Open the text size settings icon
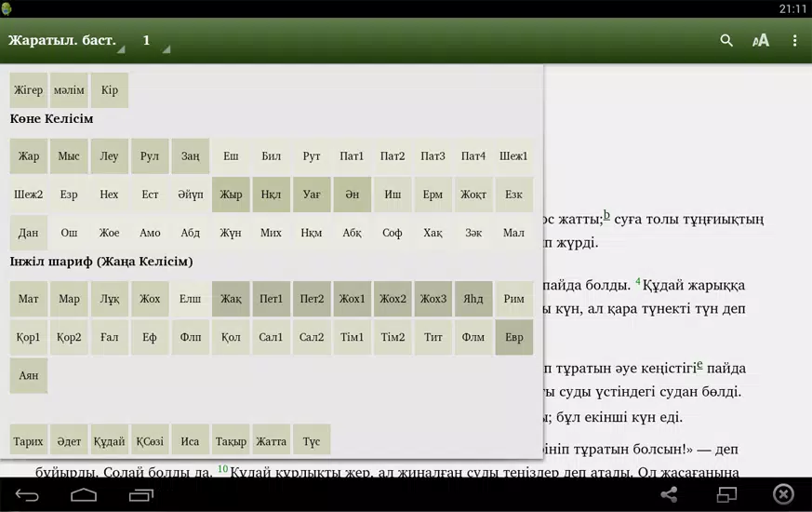Image resolution: width=812 pixels, height=512 pixels. coord(761,41)
